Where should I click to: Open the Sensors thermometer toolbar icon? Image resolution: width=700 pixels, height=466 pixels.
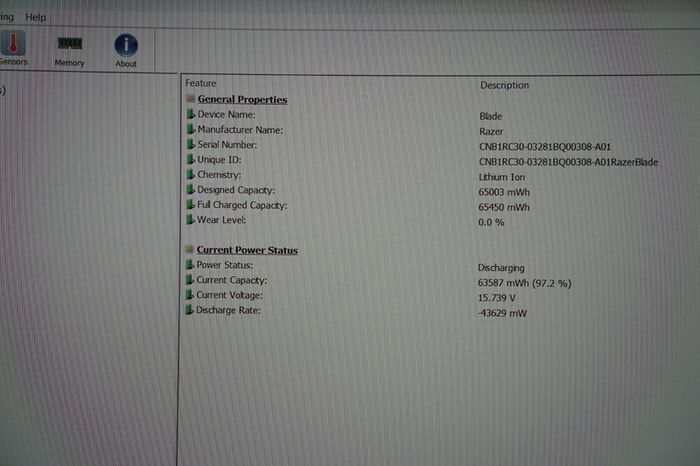tap(13, 44)
